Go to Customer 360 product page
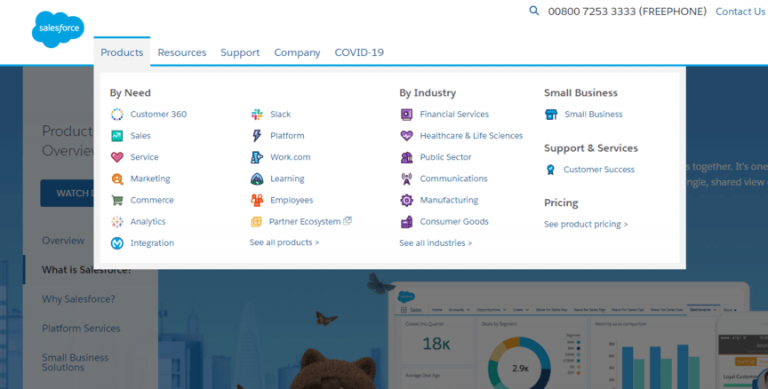 [158, 114]
